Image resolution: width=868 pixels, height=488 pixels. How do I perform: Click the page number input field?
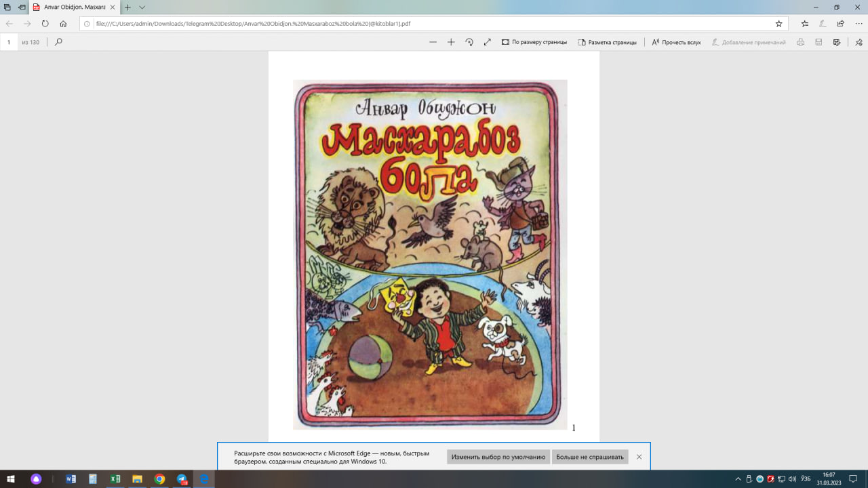9,42
